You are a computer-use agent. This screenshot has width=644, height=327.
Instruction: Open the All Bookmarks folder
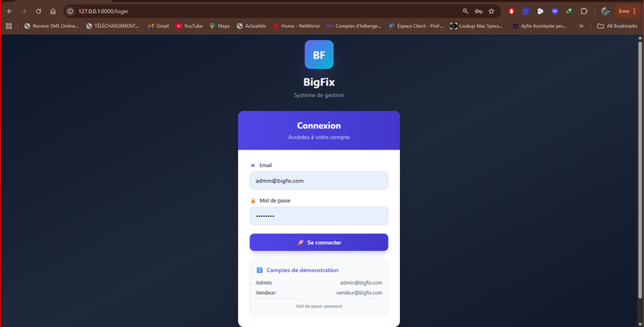[617, 26]
